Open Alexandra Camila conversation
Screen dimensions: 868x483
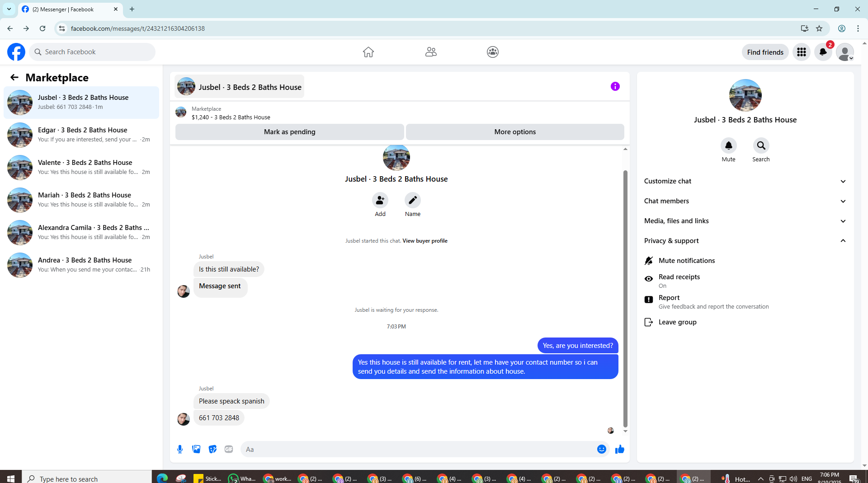point(81,233)
